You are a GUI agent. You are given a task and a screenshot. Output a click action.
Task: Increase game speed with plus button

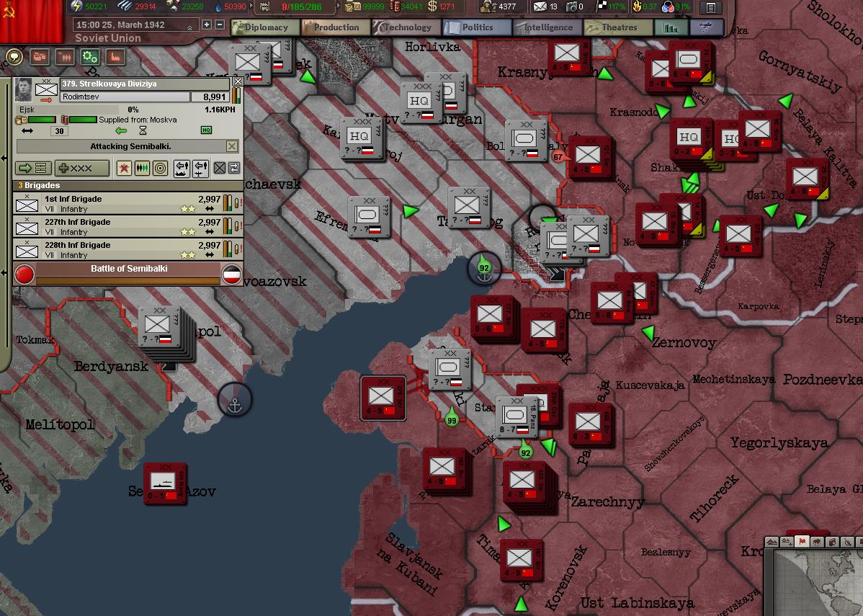tap(207, 24)
